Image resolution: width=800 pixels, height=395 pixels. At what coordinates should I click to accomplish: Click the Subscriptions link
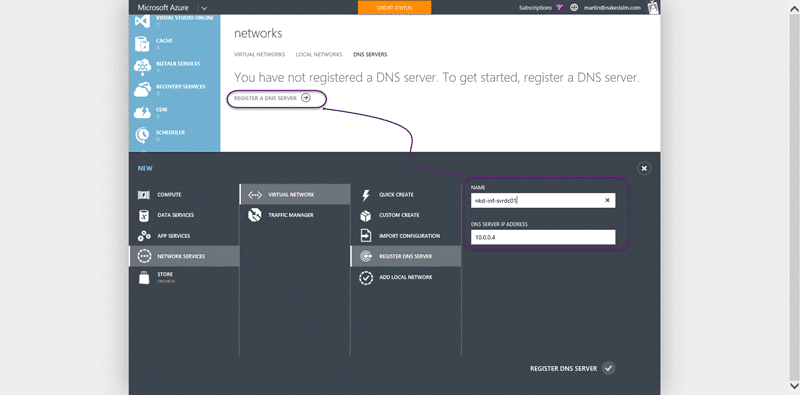pos(535,8)
